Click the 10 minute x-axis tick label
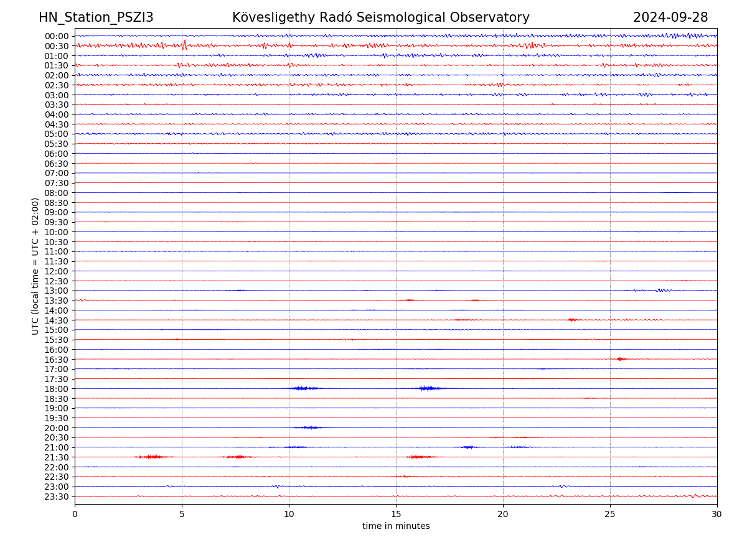 289,515
